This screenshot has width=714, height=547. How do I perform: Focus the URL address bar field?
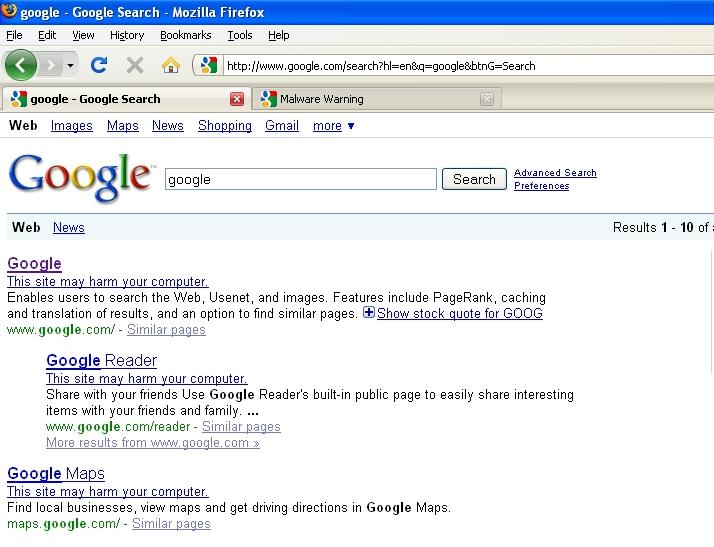pyautogui.click(x=468, y=66)
